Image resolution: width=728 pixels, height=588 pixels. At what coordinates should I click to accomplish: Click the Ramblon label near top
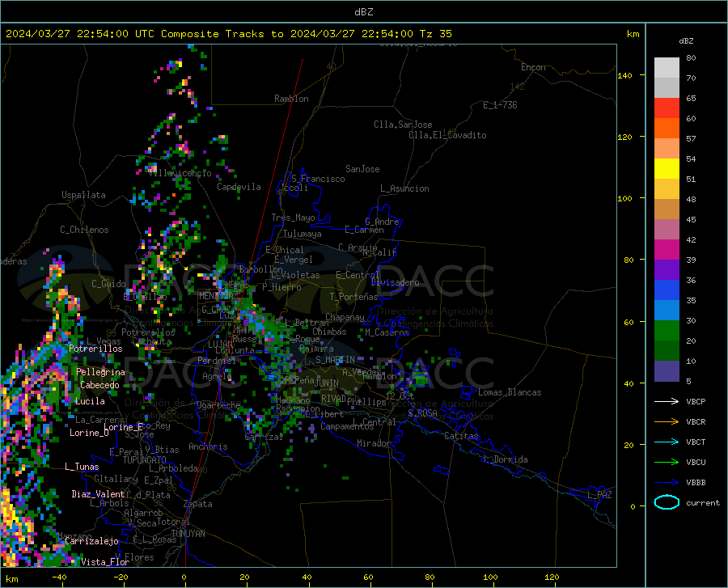(291, 99)
